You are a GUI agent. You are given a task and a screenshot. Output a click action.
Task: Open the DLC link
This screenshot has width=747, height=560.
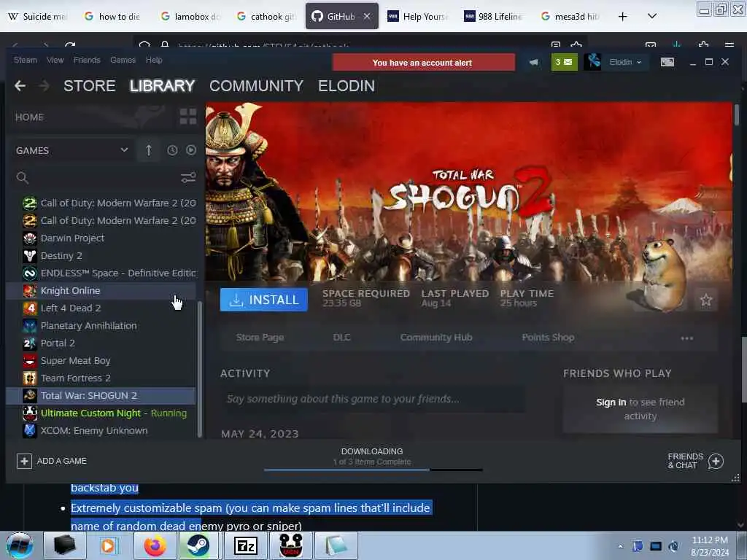[341, 337]
